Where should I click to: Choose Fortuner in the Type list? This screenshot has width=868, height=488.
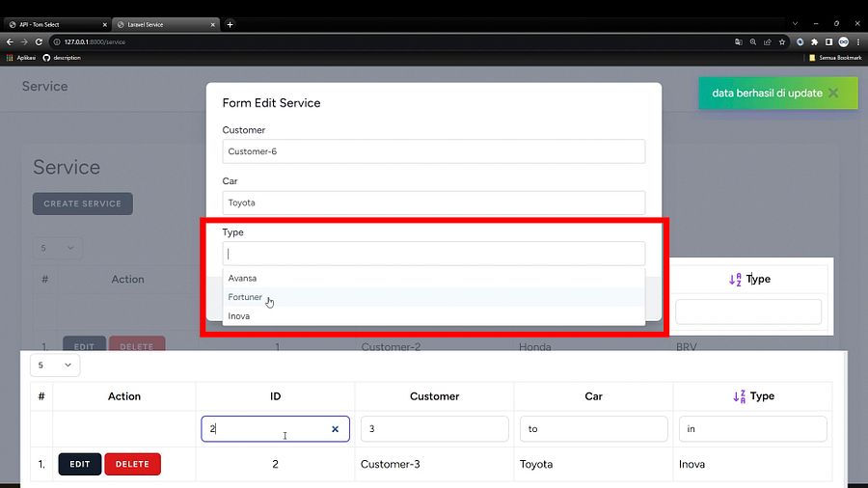point(433,297)
